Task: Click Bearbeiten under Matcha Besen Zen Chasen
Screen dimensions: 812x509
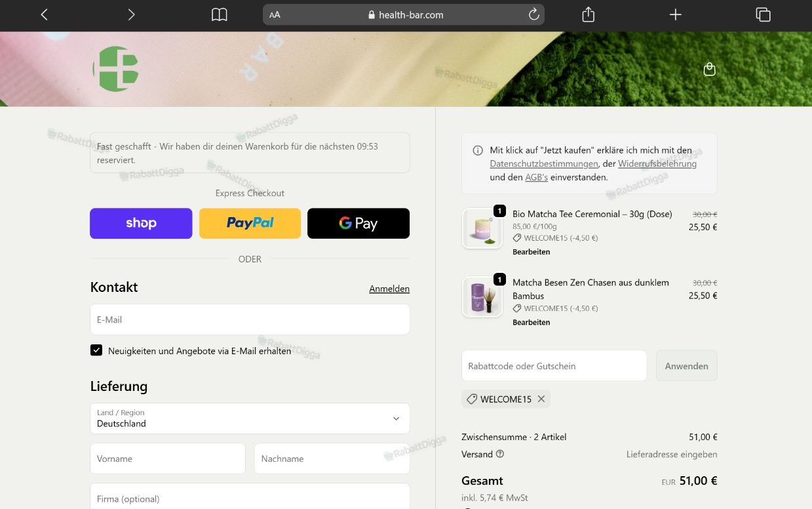Action: click(532, 322)
